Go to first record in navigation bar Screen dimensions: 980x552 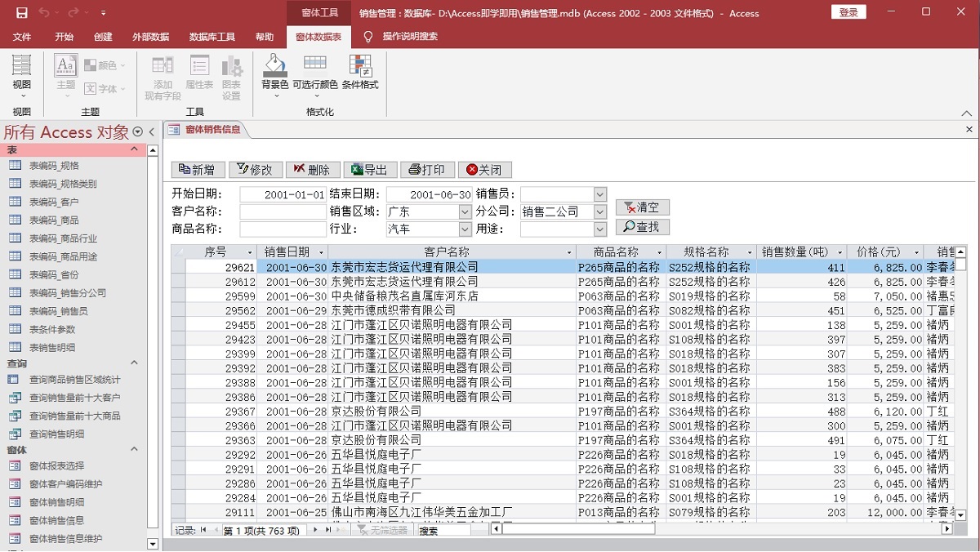click(x=203, y=530)
